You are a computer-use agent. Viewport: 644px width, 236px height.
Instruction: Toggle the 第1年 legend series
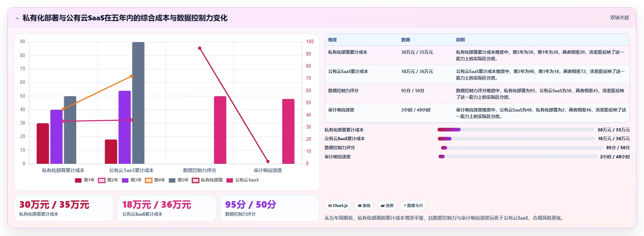[85, 180]
